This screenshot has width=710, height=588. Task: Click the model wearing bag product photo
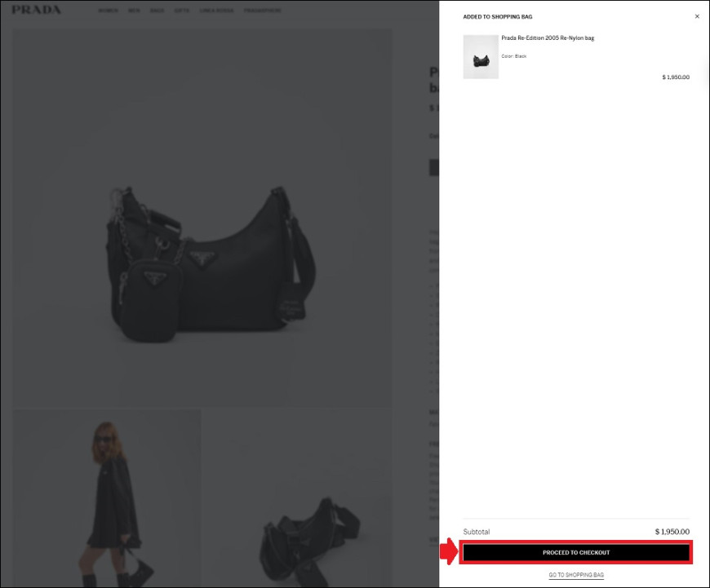pyautogui.click(x=107, y=498)
